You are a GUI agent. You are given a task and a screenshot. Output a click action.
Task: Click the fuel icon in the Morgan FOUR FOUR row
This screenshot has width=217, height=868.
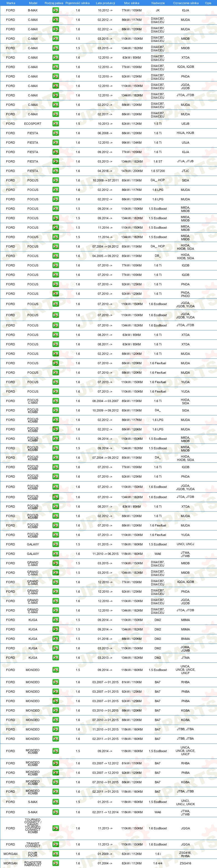tap(55, 854)
